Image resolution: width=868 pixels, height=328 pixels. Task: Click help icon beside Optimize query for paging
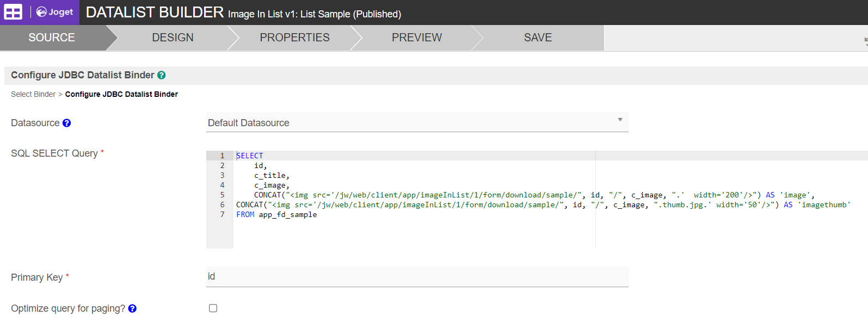click(132, 308)
